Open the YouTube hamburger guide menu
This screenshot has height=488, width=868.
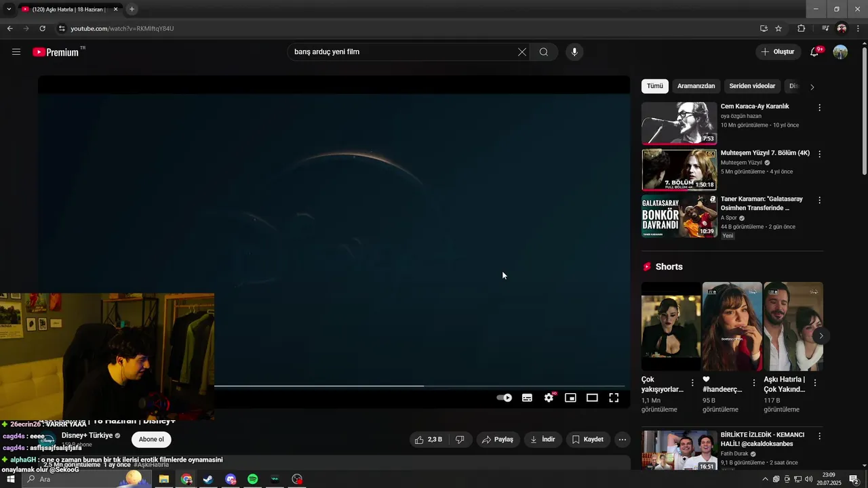pyautogui.click(x=16, y=52)
